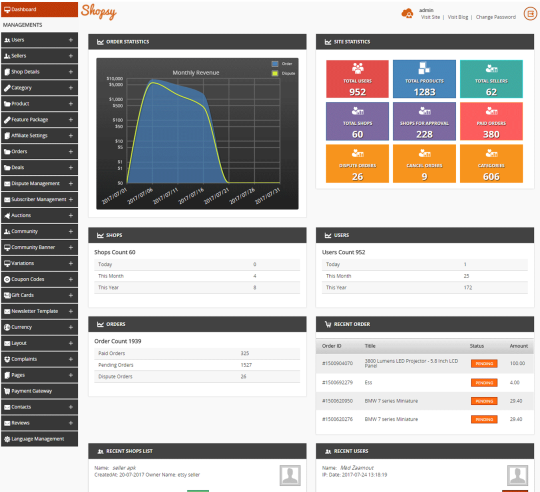Click the Shop Details document icon

tap(7, 72)
